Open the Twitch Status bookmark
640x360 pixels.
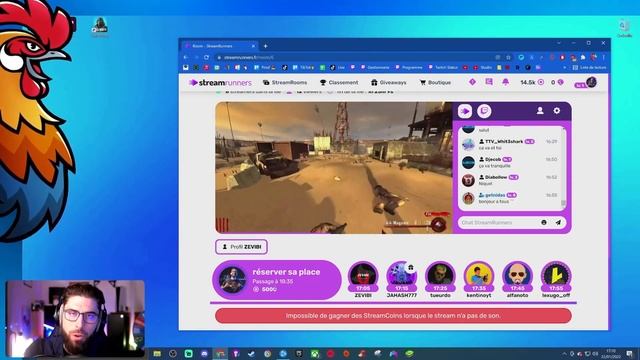point(443,67)
